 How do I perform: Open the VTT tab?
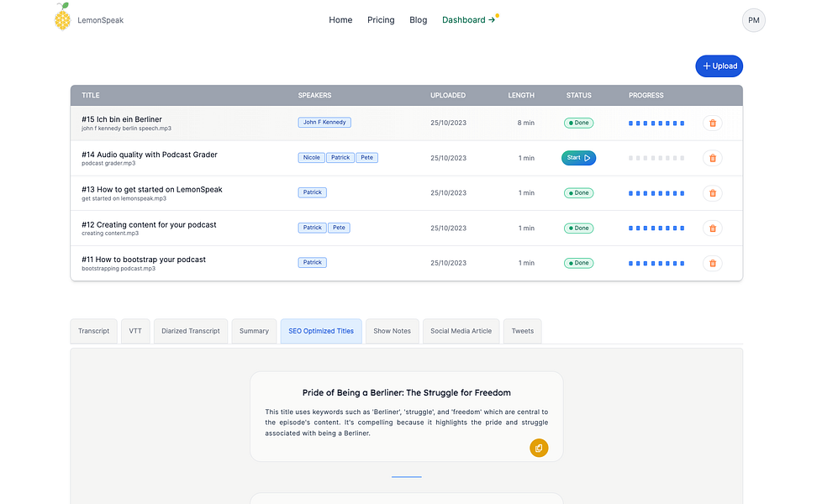pyautogui.click(x=135, y=331)
